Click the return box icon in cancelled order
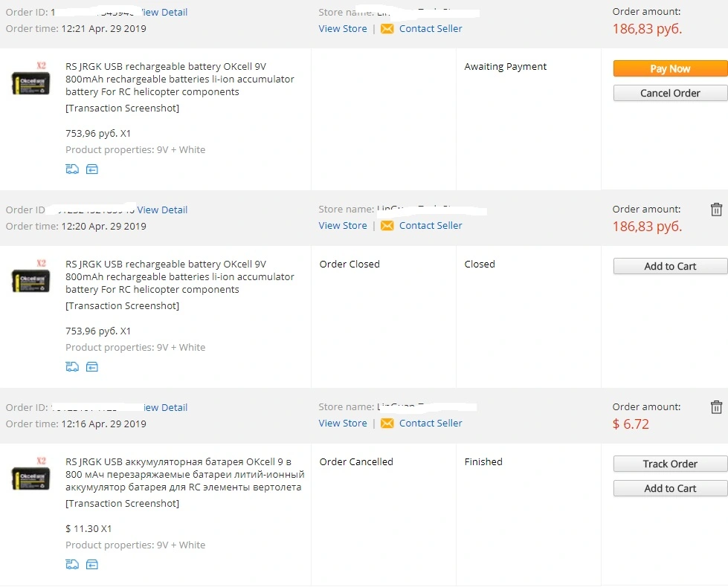728x587 pixels. coord(92,565)
